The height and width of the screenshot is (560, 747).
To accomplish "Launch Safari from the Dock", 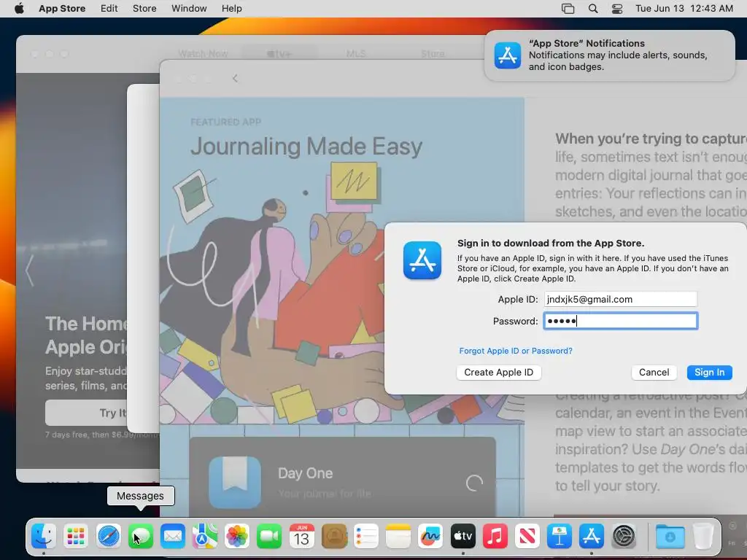I will tap(108, 537).
